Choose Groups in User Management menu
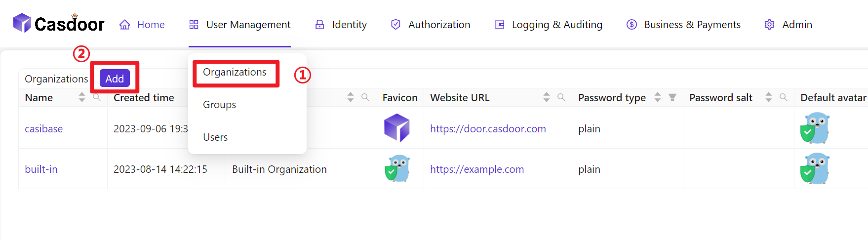The image size is (868, 240). [219, 105]
